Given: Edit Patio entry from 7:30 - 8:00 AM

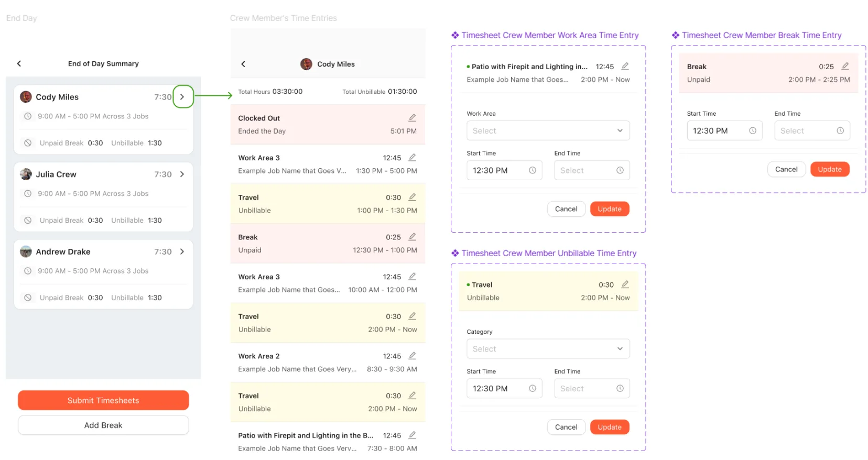Looking at the screenshot, I should coord(413,435).
